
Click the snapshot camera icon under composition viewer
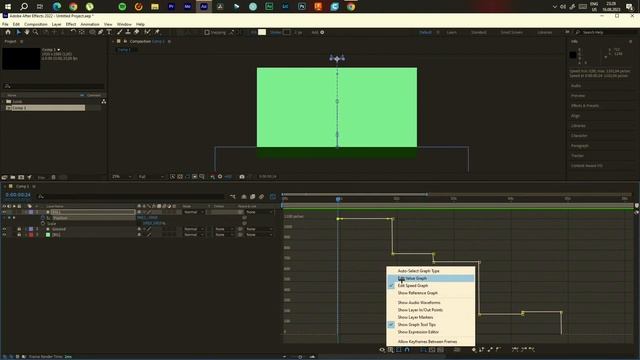click(242, 176)
